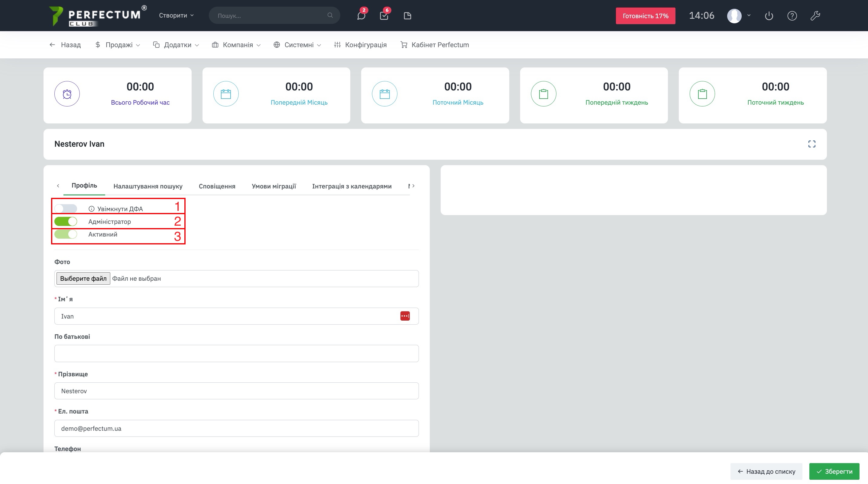Viewport: 868px width, 484px height.
Task: Click the Зберегти save button
Action: [x=834, y=471]
